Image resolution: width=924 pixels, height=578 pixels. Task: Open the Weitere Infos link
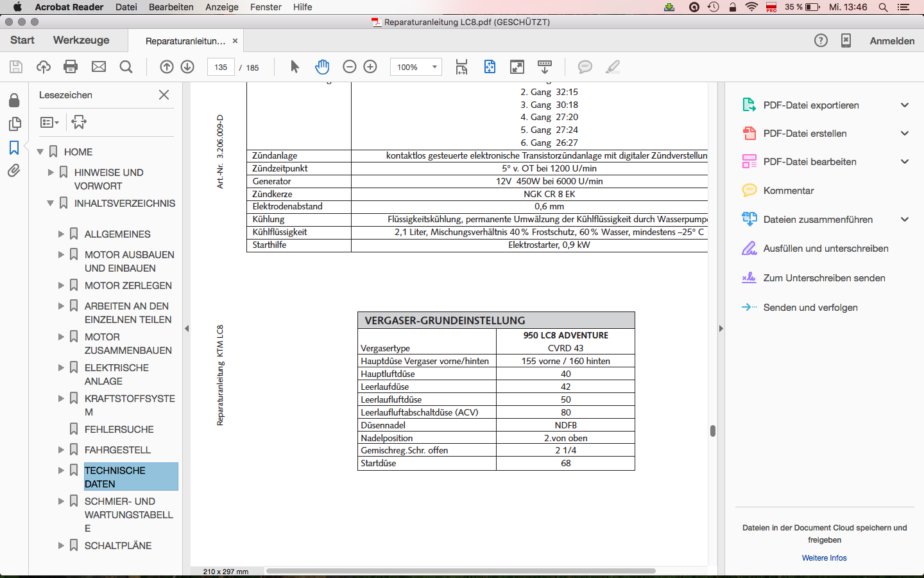click(824, 558)
